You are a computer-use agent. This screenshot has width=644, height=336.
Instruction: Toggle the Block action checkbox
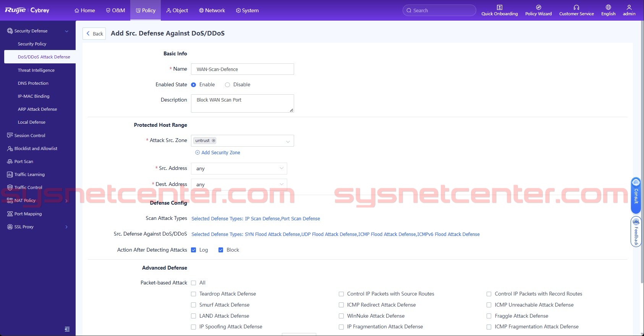click(221, 250)
